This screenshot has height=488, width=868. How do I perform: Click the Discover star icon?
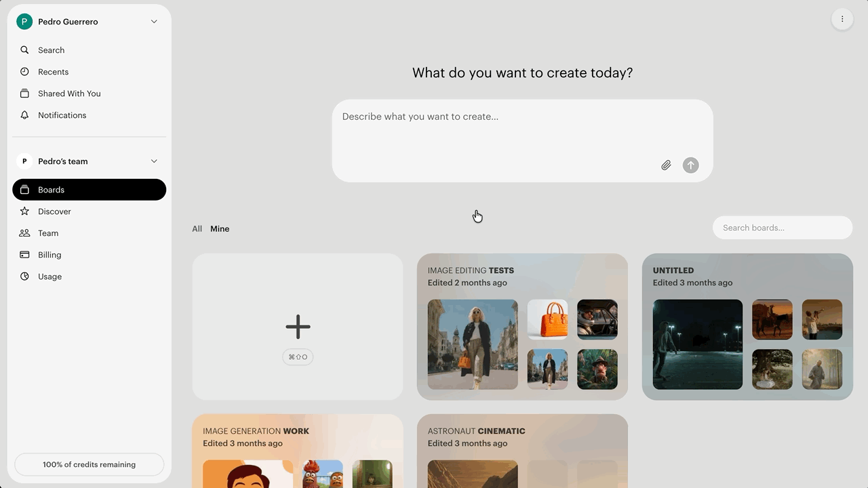(x=24, y=211)
